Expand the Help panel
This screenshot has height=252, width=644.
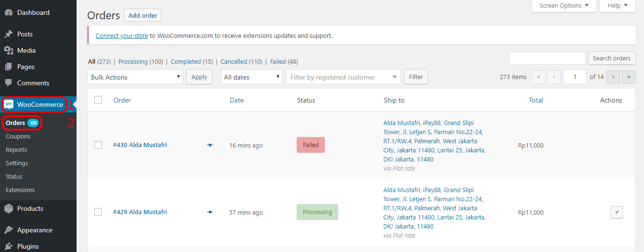(618, 6)
